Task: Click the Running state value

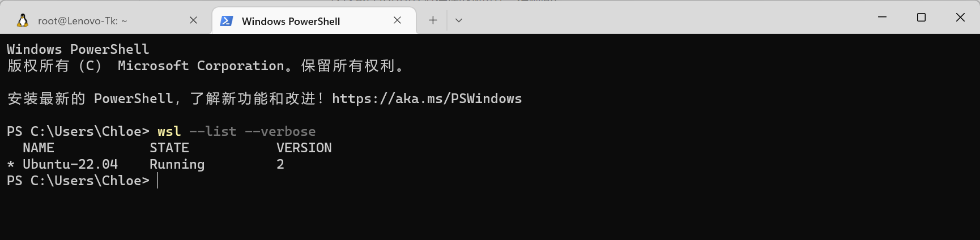Action: 177,164
